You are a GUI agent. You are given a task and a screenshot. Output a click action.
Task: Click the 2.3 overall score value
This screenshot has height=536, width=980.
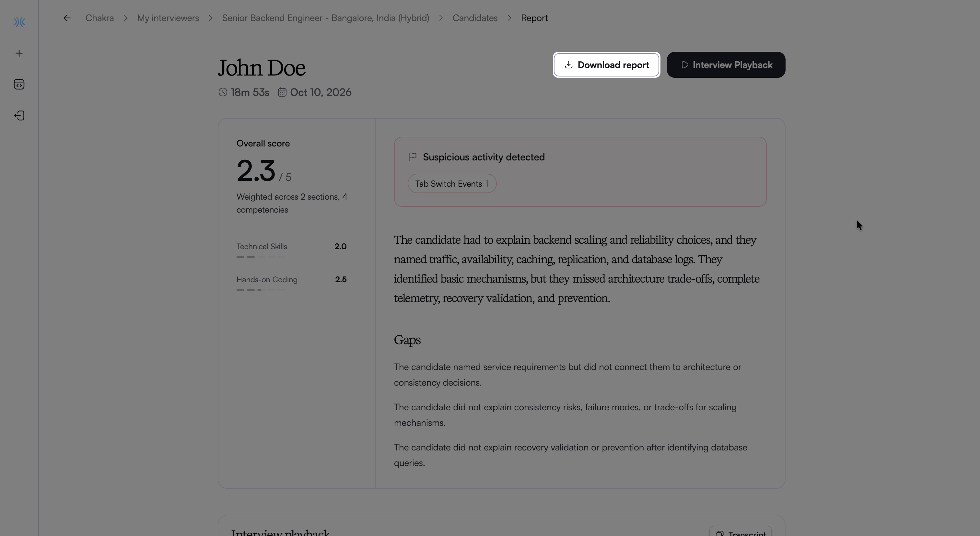[256, 171]
